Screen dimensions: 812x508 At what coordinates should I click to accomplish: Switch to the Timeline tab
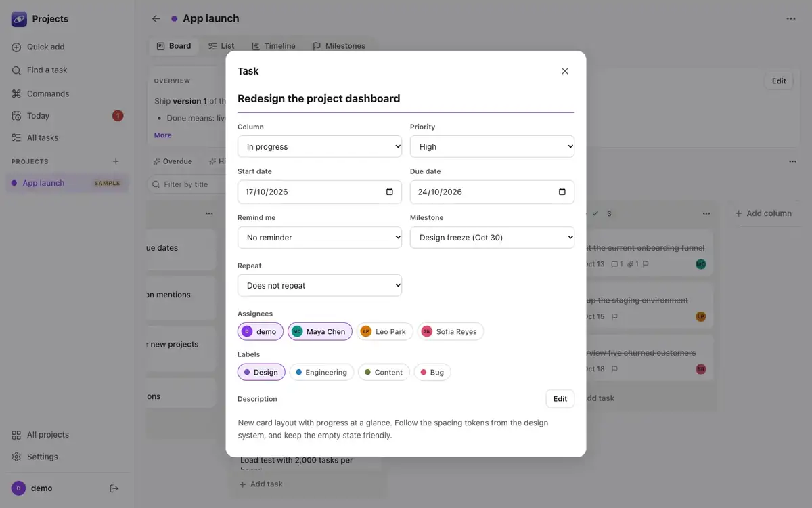pyautogui.click(x=273, y=46)
